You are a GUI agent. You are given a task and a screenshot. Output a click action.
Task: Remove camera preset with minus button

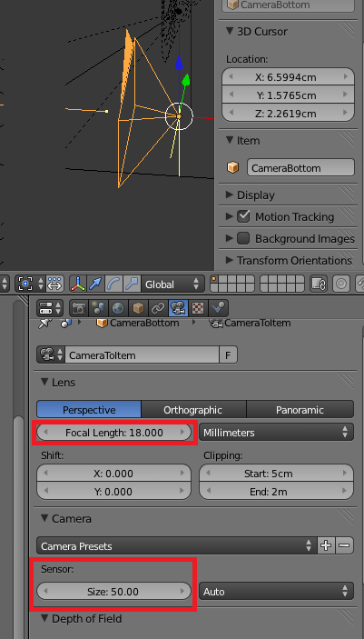pos(344,545)
